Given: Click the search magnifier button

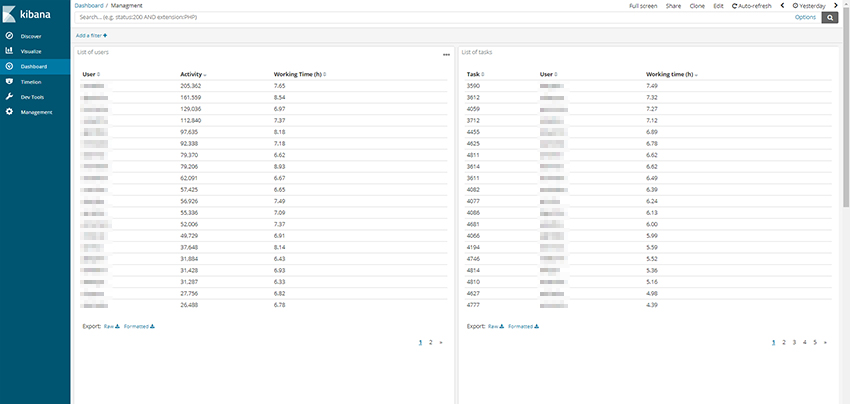Looking at the screenshot, I should [x=829, y=18].
